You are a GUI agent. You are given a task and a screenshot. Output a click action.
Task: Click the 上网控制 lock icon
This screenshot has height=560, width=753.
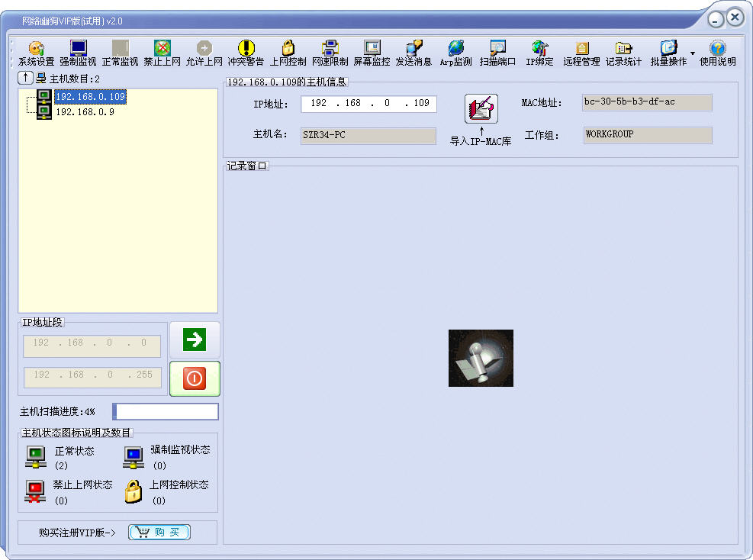click(x=288, y=53)
